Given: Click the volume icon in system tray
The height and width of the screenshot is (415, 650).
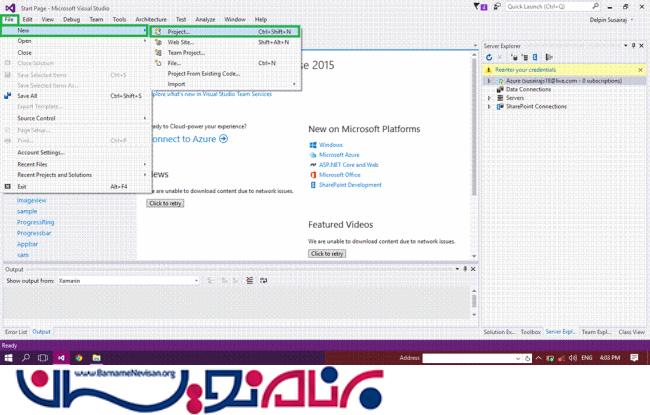Looking at the screenshot, I should pos(572,358).
